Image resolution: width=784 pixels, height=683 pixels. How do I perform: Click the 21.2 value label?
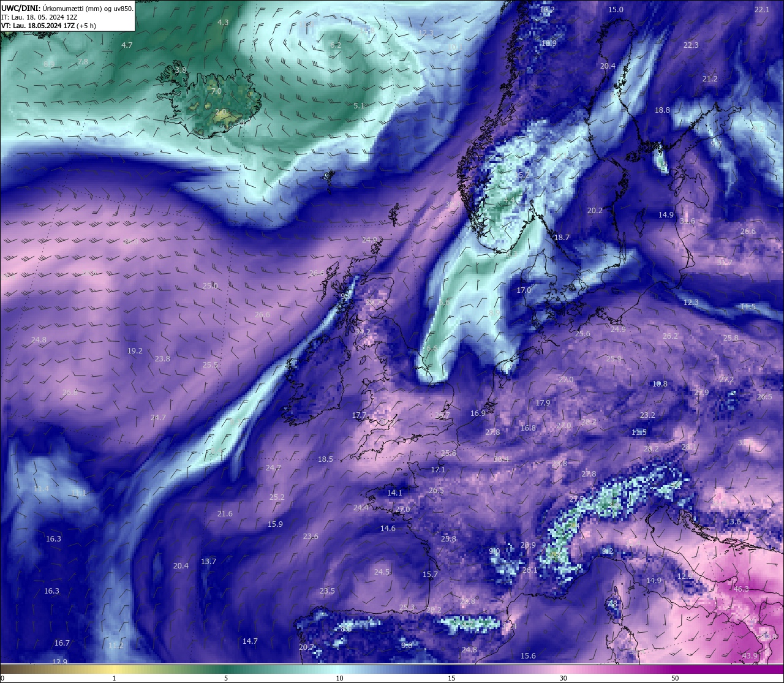pyautogui.click(x=710, y=79)
